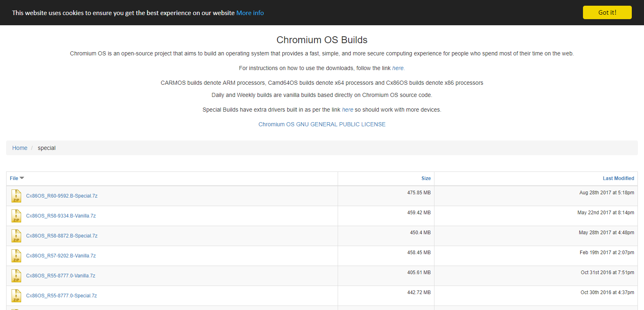This screenshot has width=644, height=310.
Task: Download Cx86OS_R57-9202.B-Vanilla.7z
Action: [61, 256]
